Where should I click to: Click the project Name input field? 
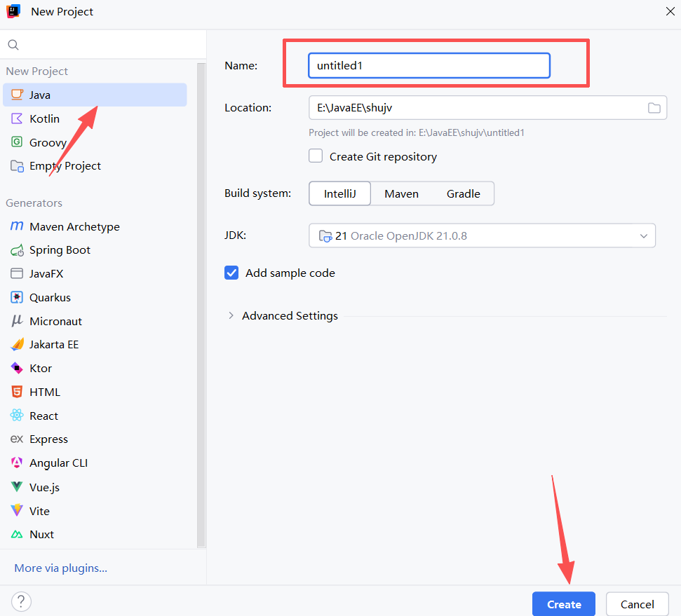coord(429,66)
